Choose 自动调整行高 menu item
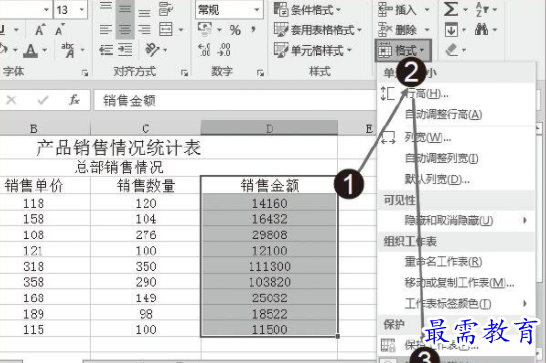546x363 pixels. coord(456,114)
